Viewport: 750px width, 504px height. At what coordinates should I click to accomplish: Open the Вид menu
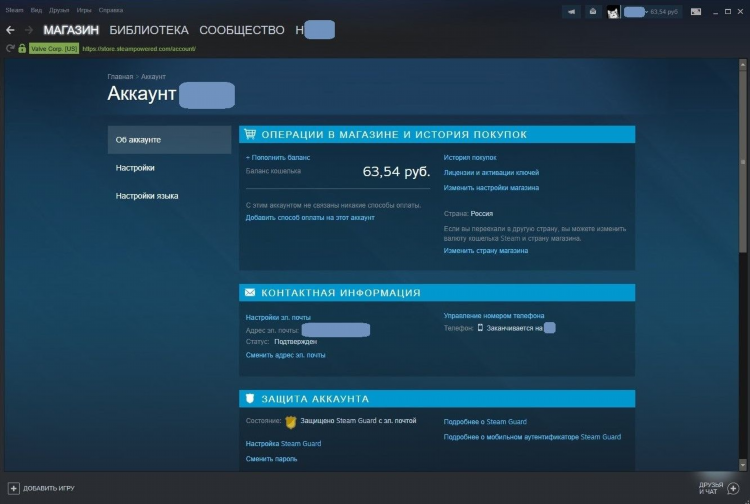coord(36,10)
